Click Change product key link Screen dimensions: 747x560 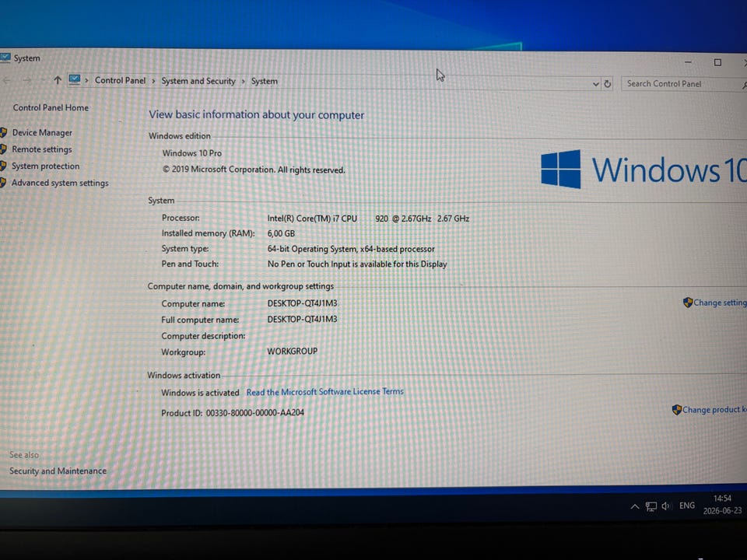coord(714,409)
